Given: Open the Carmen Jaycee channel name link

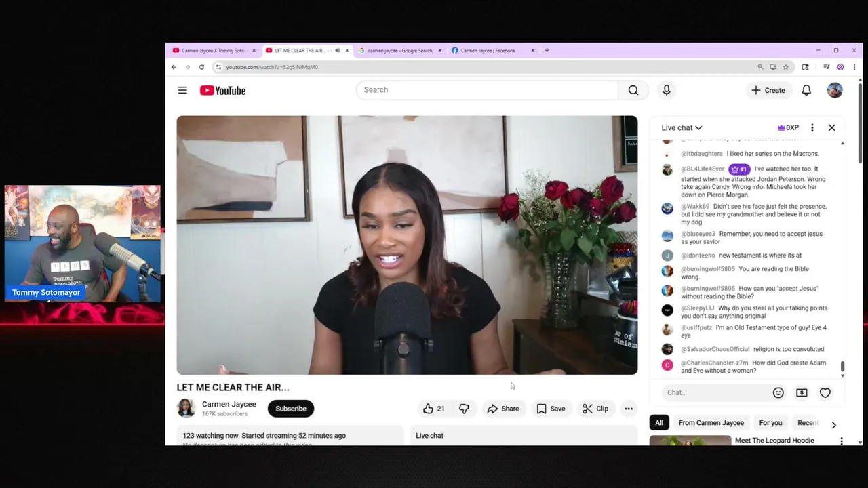Looking at the screenshot, I should point(229,404).
